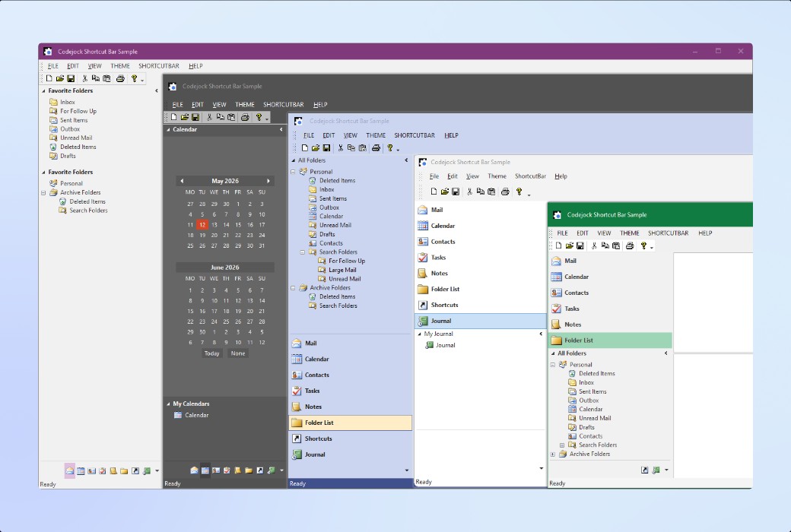Image resolution: width=791 pixels, height=532 pixels.
Task: Select the Tasks icon at the purple window's bottom bar
Action: pos(103,470)
